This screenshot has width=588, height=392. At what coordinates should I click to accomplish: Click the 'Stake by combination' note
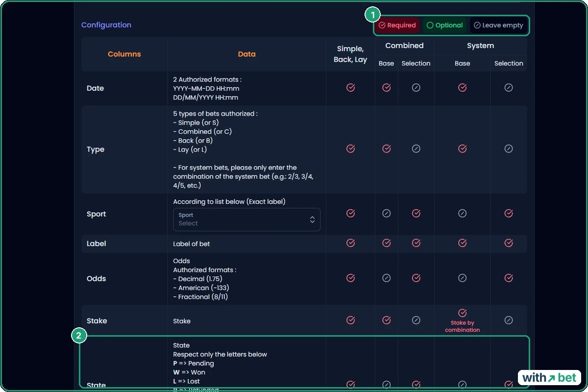click(462, 326)
